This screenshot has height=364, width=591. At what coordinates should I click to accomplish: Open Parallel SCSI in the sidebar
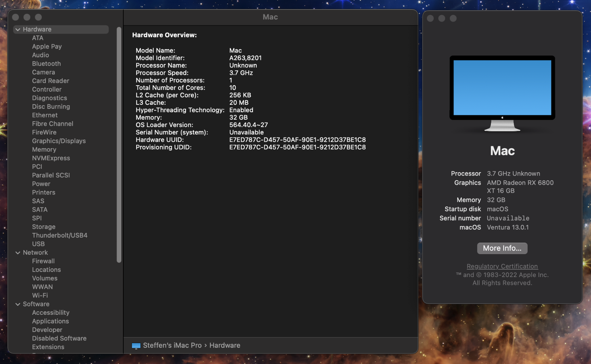click(51, 176)
